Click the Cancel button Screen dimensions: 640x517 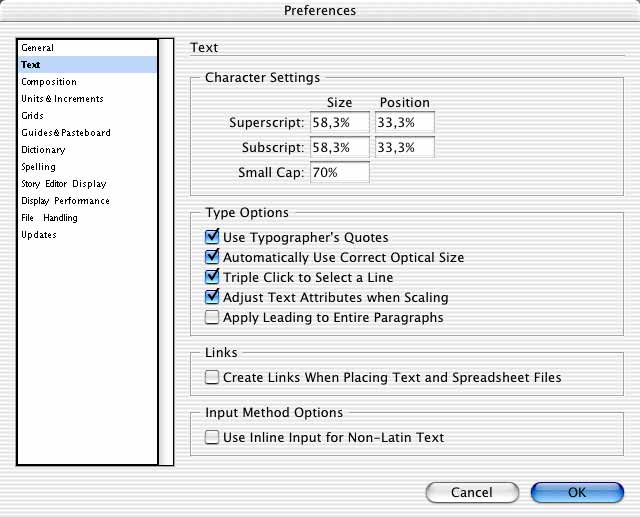(x=472, y=493)
